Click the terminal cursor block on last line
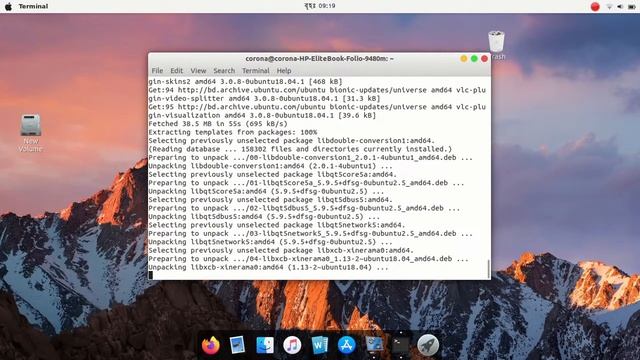This screenshot has height=360, width=640. point(151,275)
